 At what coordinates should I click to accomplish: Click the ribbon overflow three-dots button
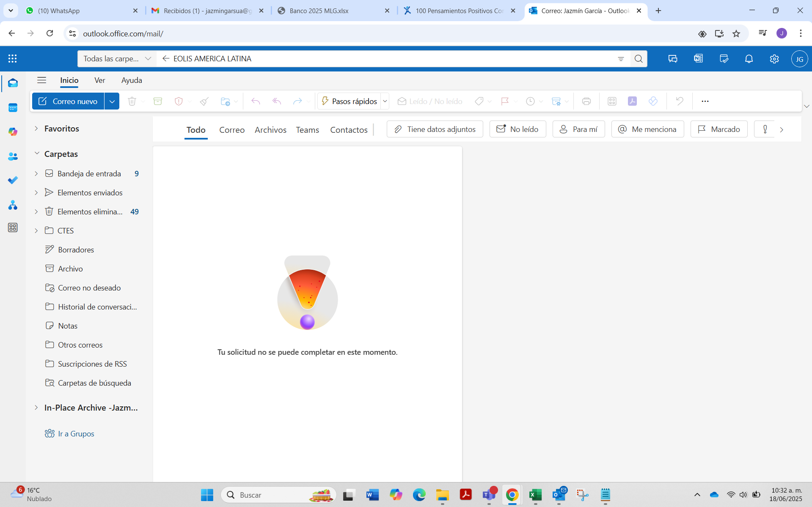pos(705,101)
